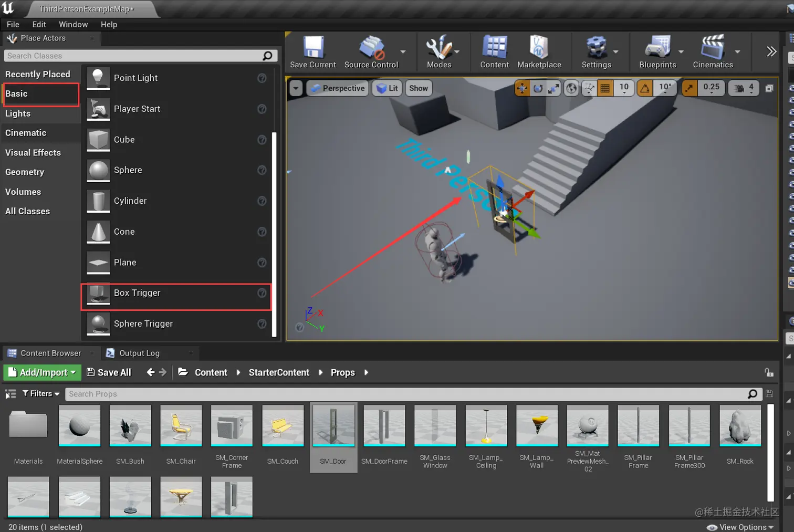Select the scale gizmo tool

coord(553,88)
